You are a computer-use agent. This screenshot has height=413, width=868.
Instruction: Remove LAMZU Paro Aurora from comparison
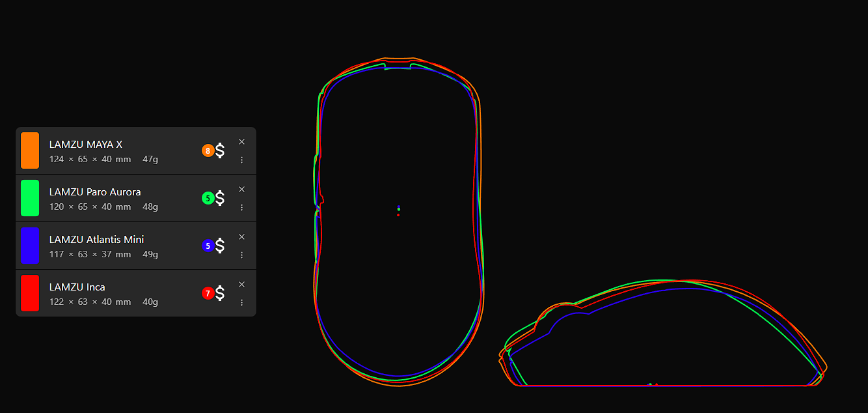point(241,190)
